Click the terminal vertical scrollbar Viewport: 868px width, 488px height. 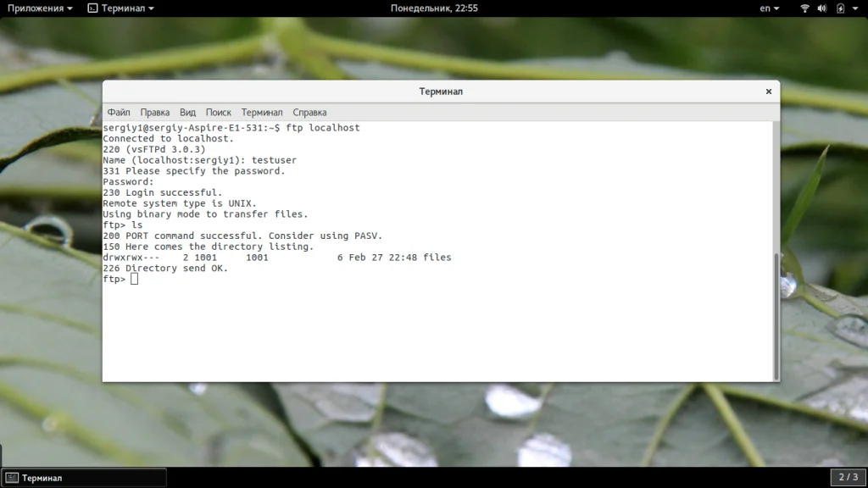coord(776,317)
